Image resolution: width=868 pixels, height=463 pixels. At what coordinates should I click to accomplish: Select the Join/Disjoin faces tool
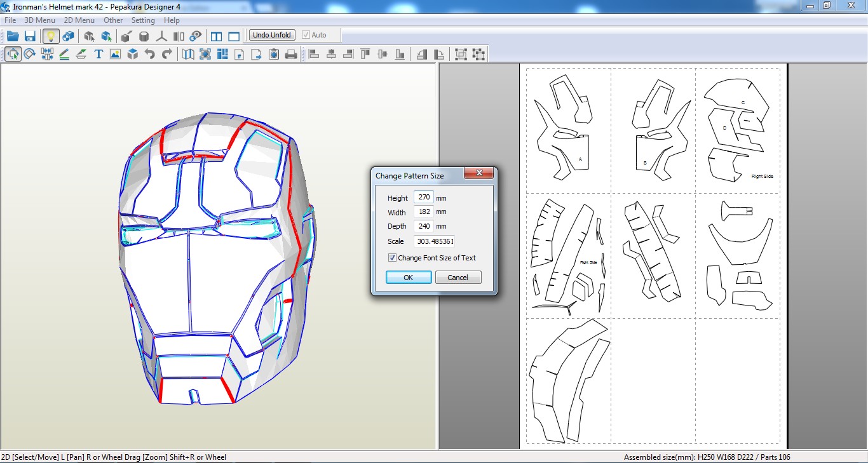47,54
